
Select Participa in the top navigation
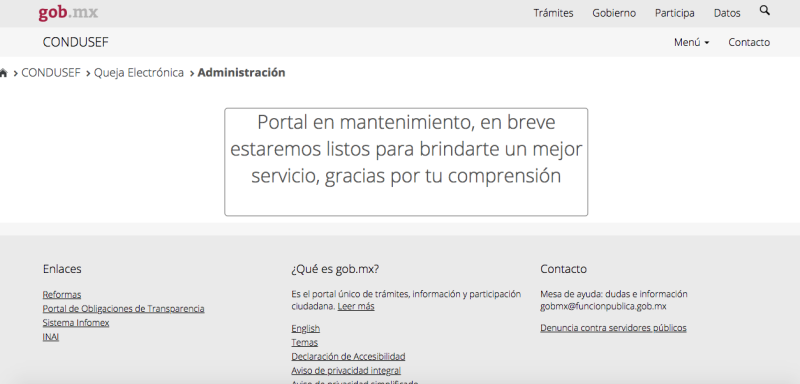point(674,13)
